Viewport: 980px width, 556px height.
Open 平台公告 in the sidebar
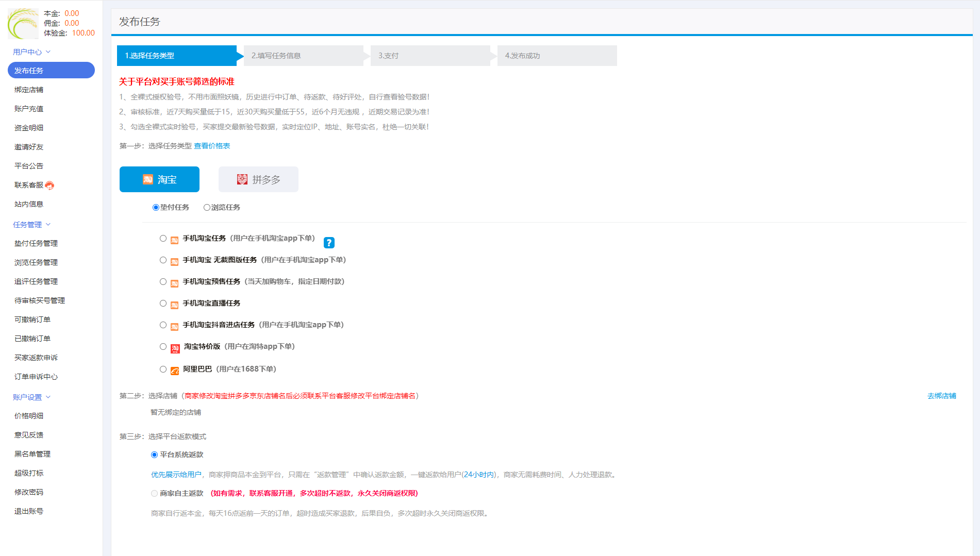click(x=29, y=166)
